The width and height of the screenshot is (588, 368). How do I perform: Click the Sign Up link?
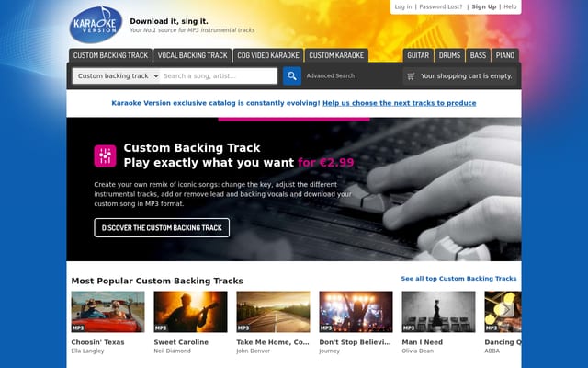point(484,6)
